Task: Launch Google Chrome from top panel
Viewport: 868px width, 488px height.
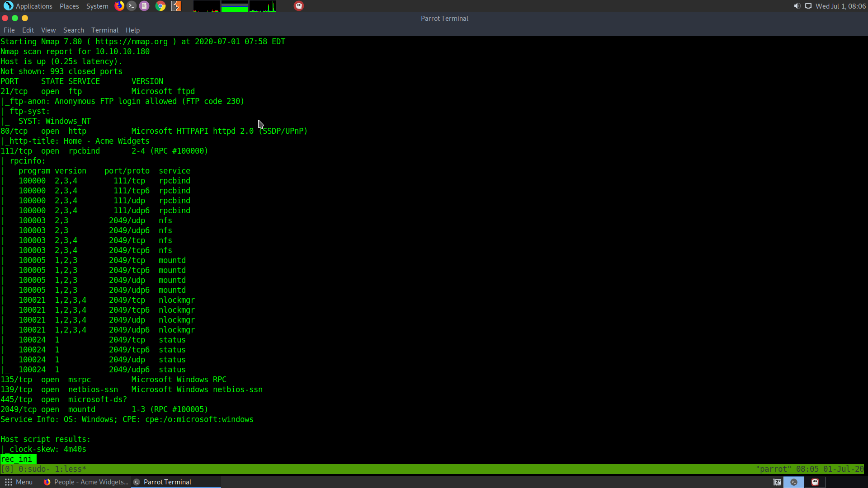Action: tap(160, 6)
